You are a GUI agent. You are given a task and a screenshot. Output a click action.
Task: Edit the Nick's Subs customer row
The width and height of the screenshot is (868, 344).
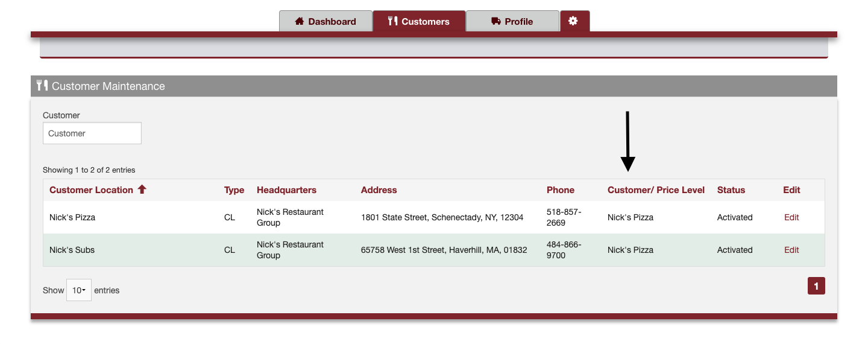[x=791, y=250]
